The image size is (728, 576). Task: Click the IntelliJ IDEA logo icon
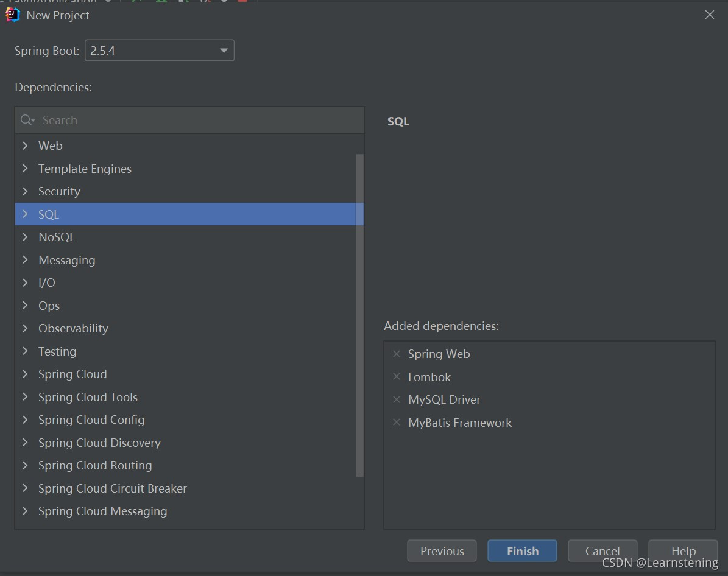coord(13,15)
